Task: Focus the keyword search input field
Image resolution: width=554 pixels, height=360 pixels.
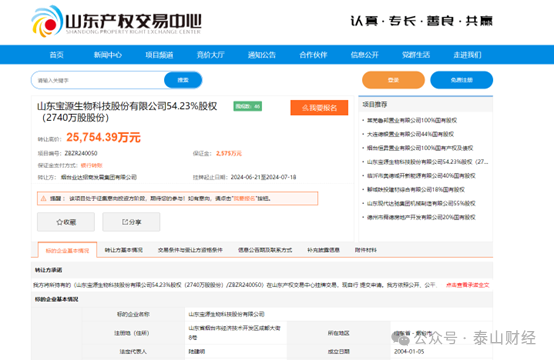Action: coord(98,80)
